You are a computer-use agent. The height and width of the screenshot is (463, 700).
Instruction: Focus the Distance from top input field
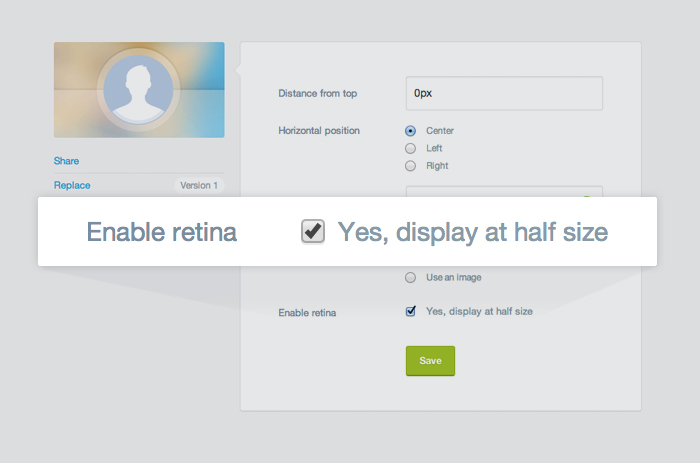[x=504, y=93]
